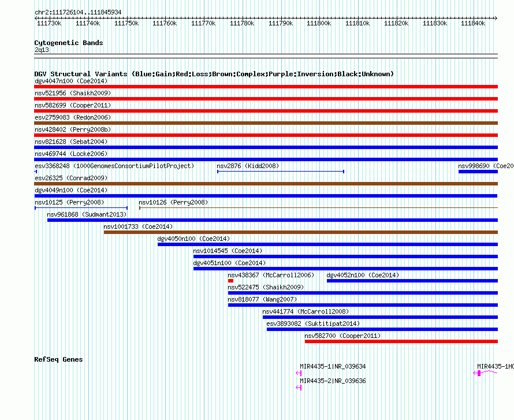Click the Cytogenetic Bands track heading
The image size is (514, 420).
tap(69, 43)
